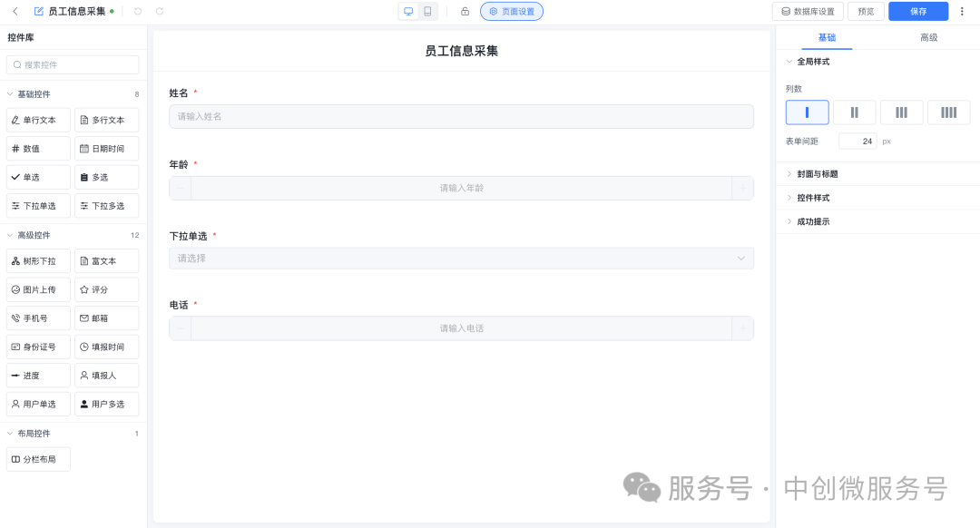Click the undo arrow icon
The width and height of the screenshot is (980, 528).
point(138,11)
